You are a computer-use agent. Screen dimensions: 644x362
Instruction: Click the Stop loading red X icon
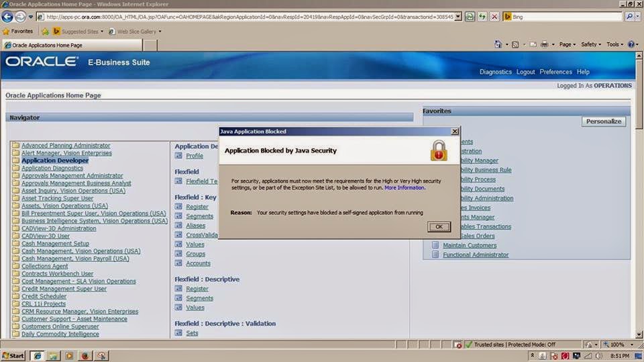494,17
